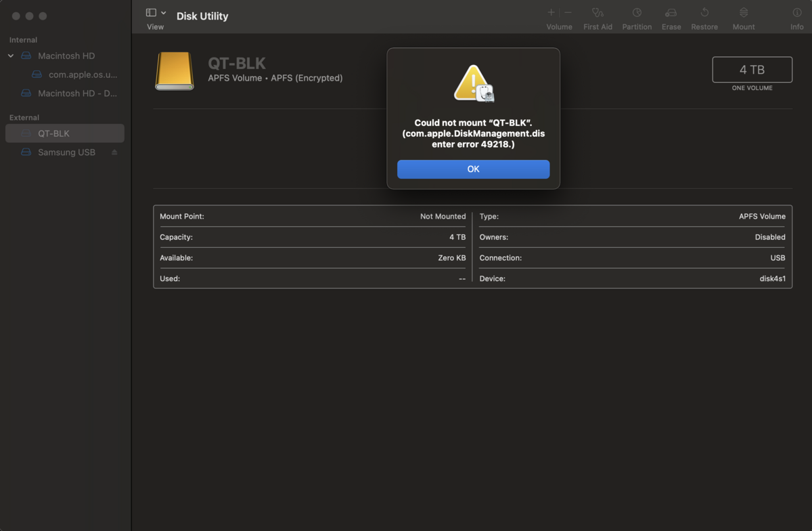Click the First Aid toolbar icon
The width and height of the screenshot is (812, 531).
coord(597,13)
